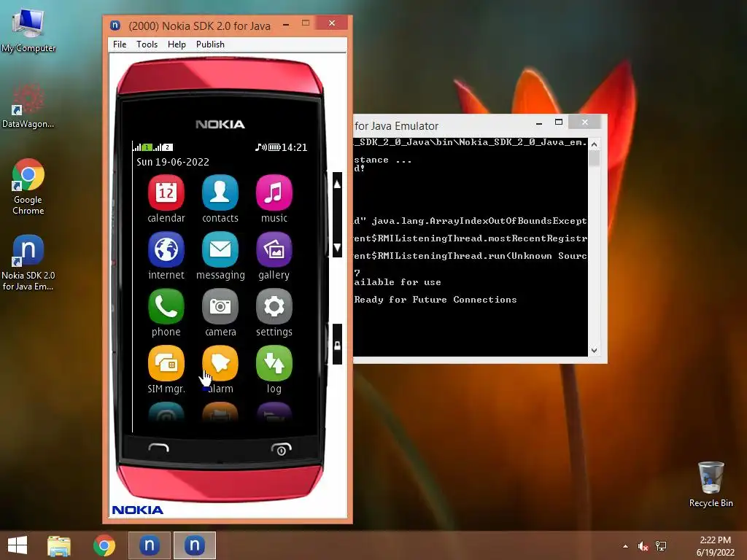Screen dimensions: 747x560
Task: Open the phone settings gear icon
Action: [274, 307]
